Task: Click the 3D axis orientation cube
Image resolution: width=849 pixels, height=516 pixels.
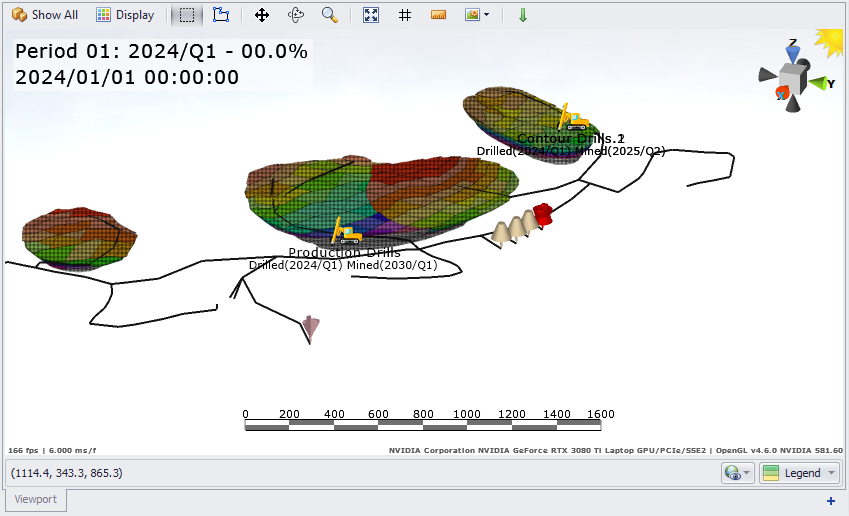Action: click(x=792, y=77)
